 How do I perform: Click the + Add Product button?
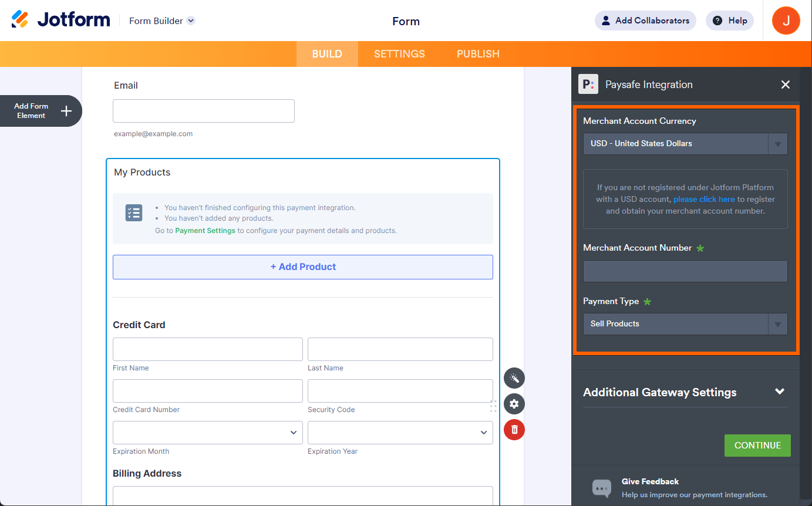303,267
